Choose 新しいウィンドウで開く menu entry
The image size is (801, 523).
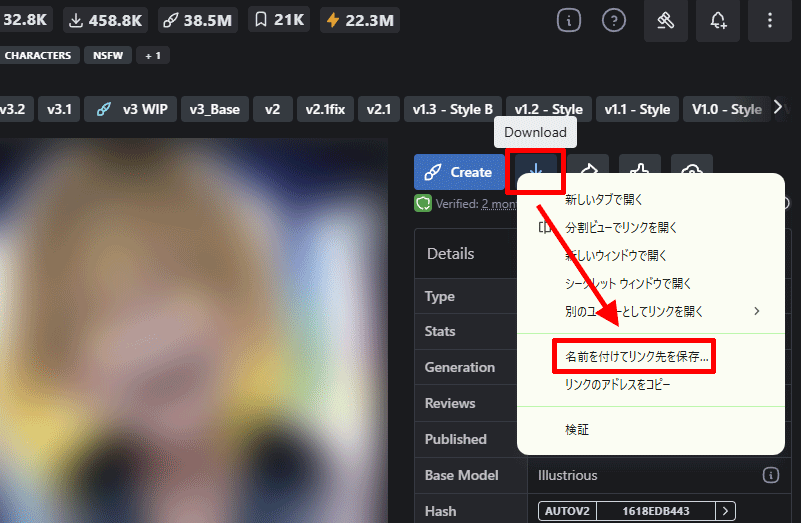pos(650,255)
